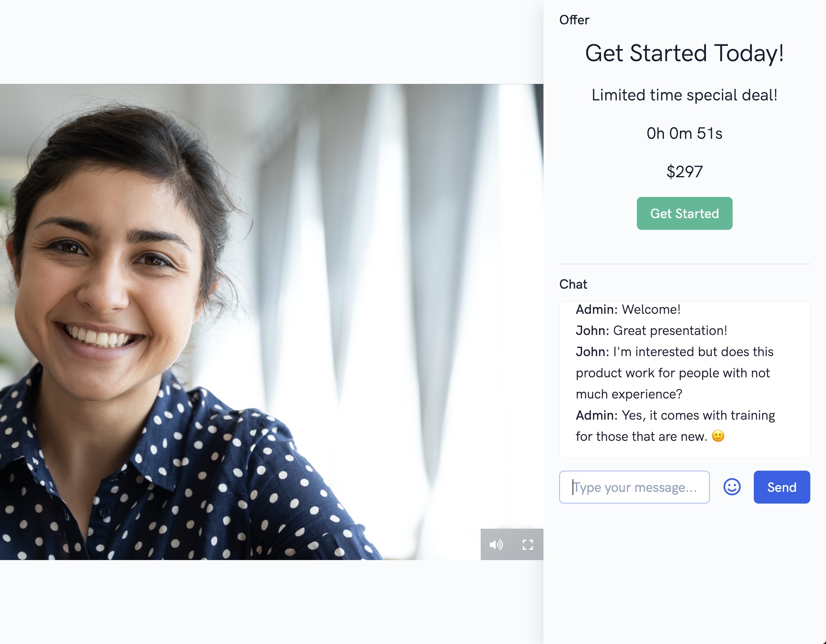Focus the Type your message input
This screenshot has width=826, height=644.
coord(634,487)
